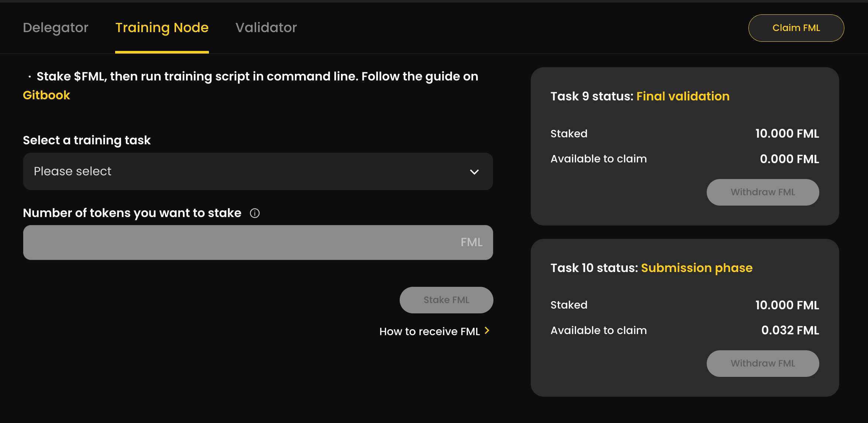Viewport: 868px width, 423px height.
Task: Expand the training task dropdown chevron
Action: click(474, 172)
